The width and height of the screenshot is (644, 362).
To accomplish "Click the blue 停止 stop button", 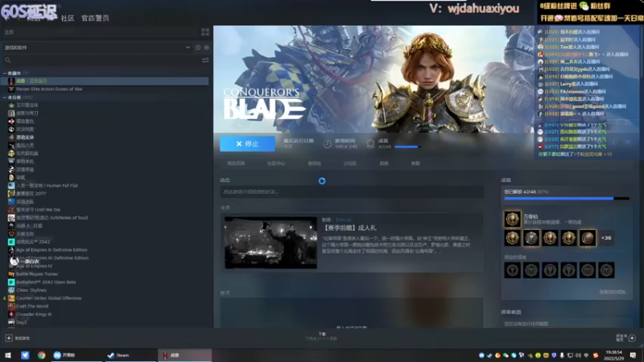I will 247,144.
